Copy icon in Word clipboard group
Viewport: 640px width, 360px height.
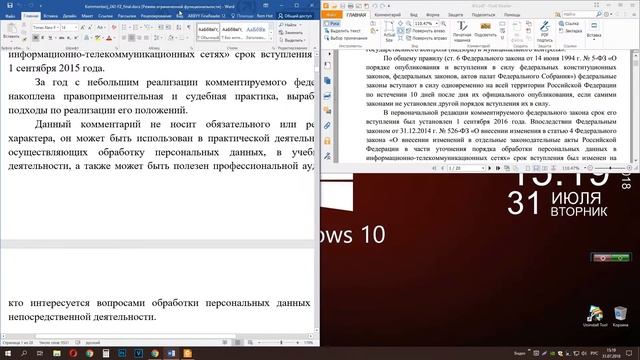[24, 32]
